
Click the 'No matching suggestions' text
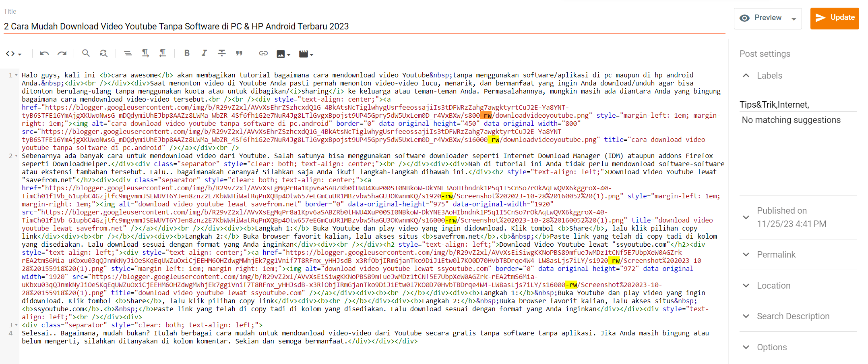click(x=791, y=120)
